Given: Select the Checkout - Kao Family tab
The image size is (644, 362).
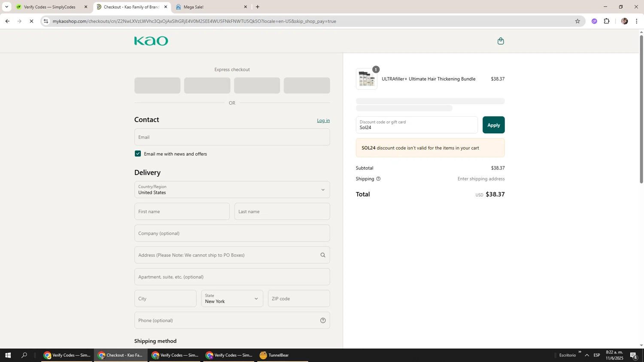Looking at the screenshot, I should 131,7.
